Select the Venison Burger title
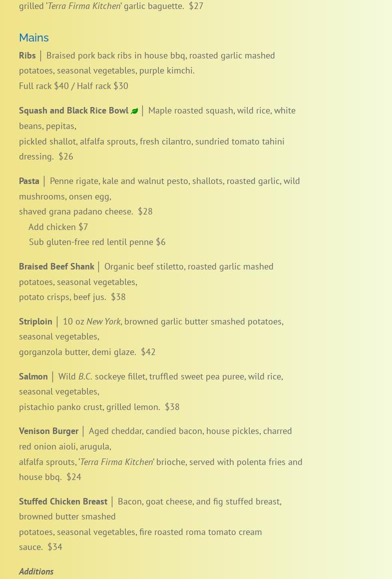Screen dimensions: 392x579 pos(48,431)
